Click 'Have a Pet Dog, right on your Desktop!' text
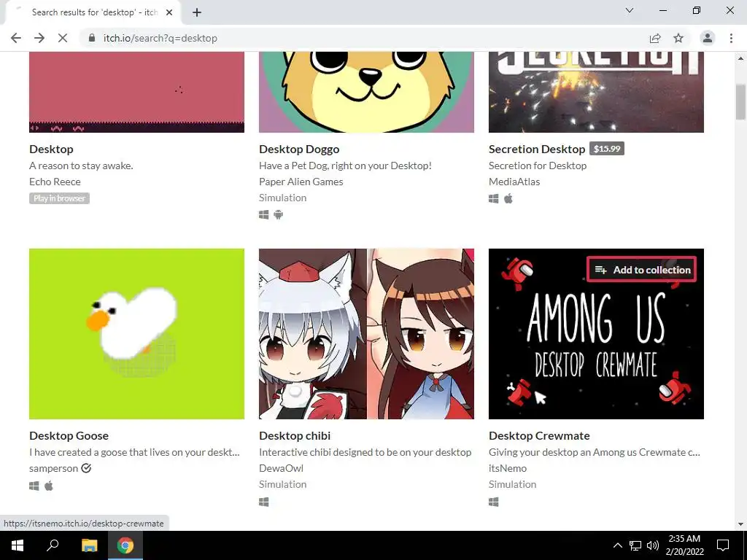 click(x=345, y=166)
